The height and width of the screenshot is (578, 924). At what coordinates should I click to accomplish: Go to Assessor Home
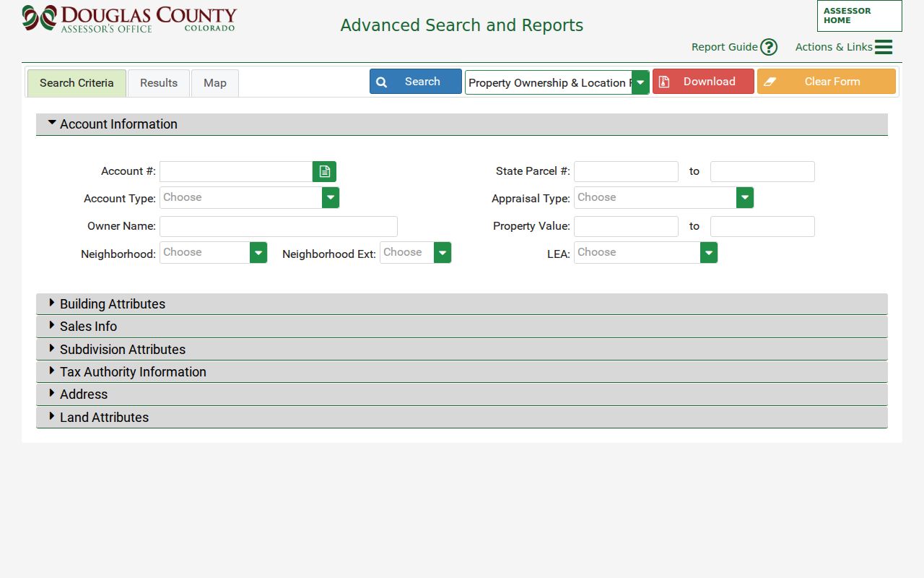(860, 16)
